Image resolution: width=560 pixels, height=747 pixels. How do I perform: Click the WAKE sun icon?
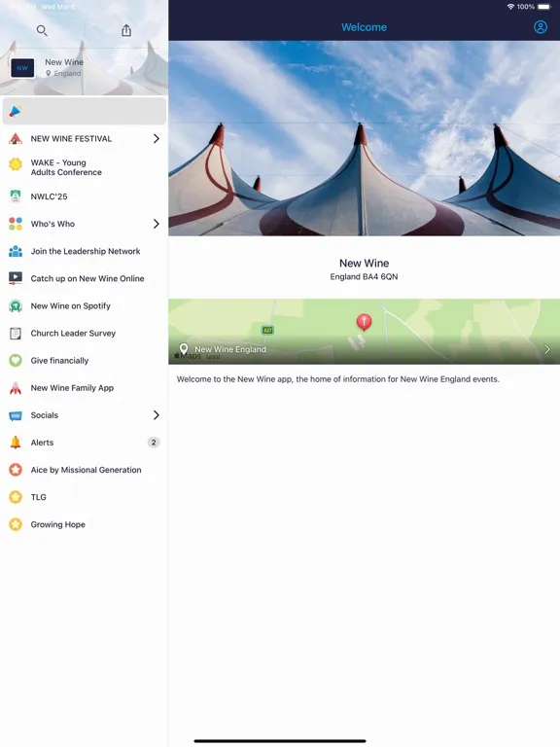tap(16, 164)
